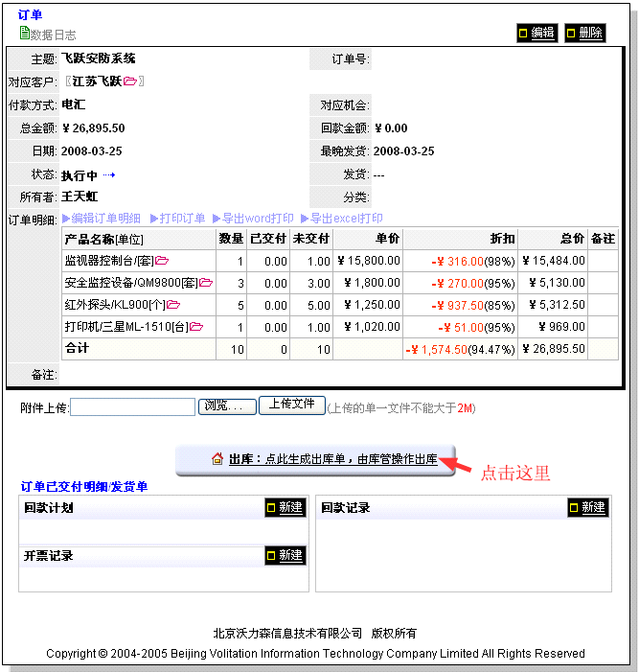639x672 pixels.
Task: Open folder icon for 红外探头/KL900
Action: (173, 305)
